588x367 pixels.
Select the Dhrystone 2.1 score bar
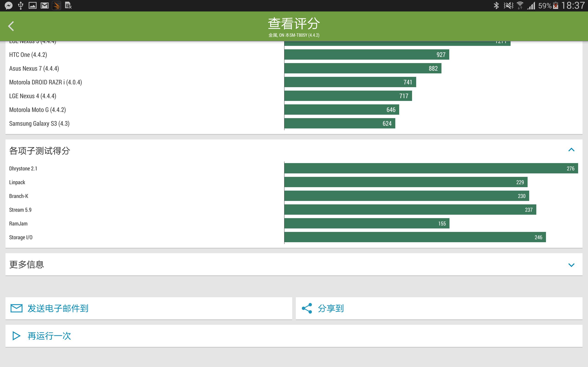(431, 168)
